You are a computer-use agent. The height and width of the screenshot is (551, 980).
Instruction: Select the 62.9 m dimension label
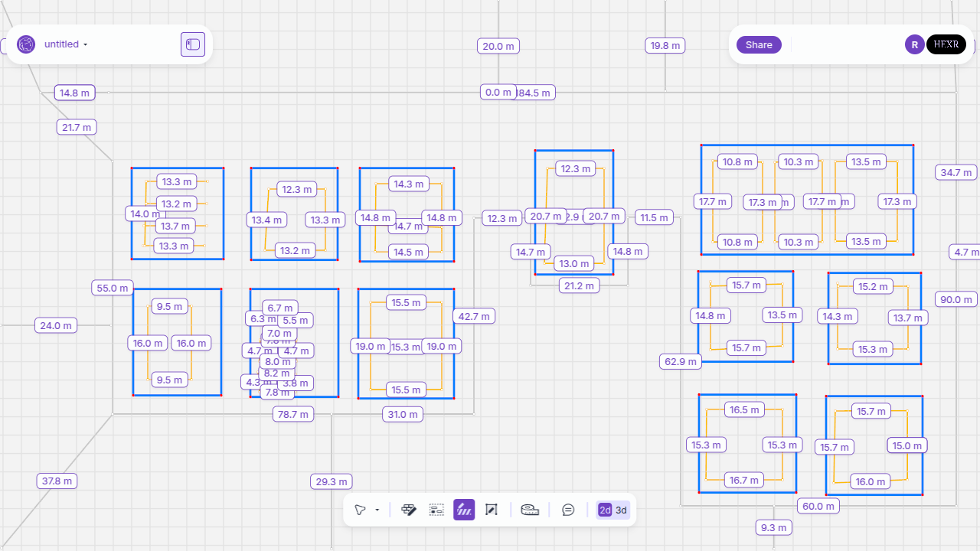(680, 361)
